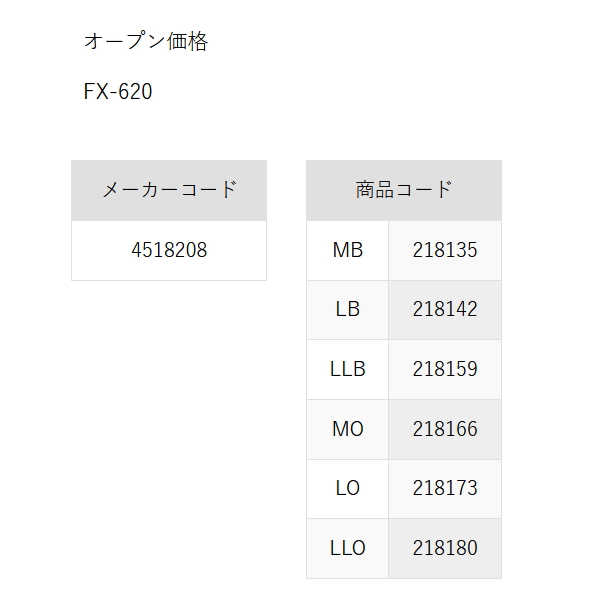This screenshot has width=600, height=600.
Task: Click the code cell beside MO
Action: pos(445,429)
